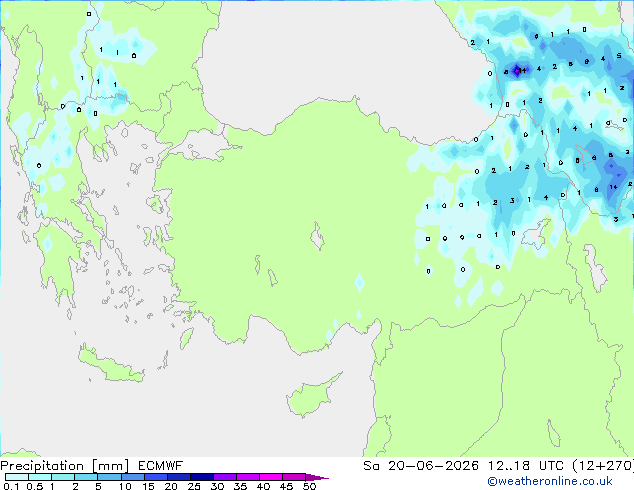The image size is (634, 490).
Task: Click the above-50 arrow tip of legend
Action: (x=317, y=477)
